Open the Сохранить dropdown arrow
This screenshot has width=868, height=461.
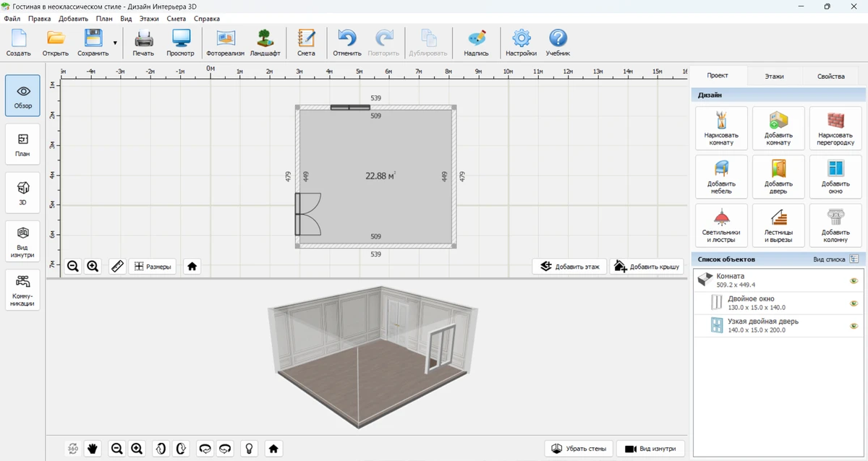pos(115,43)
